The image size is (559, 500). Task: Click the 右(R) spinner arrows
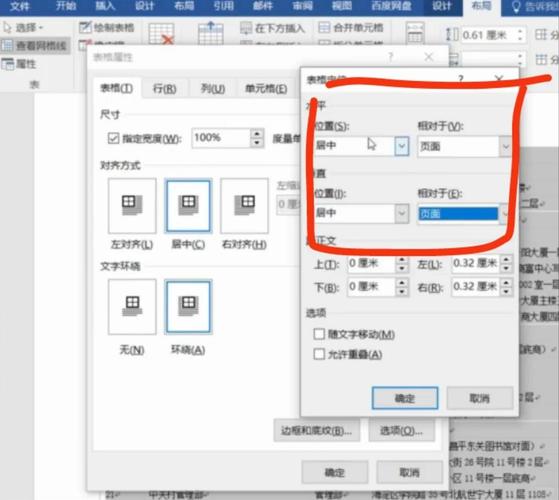(x=506, y=287)
